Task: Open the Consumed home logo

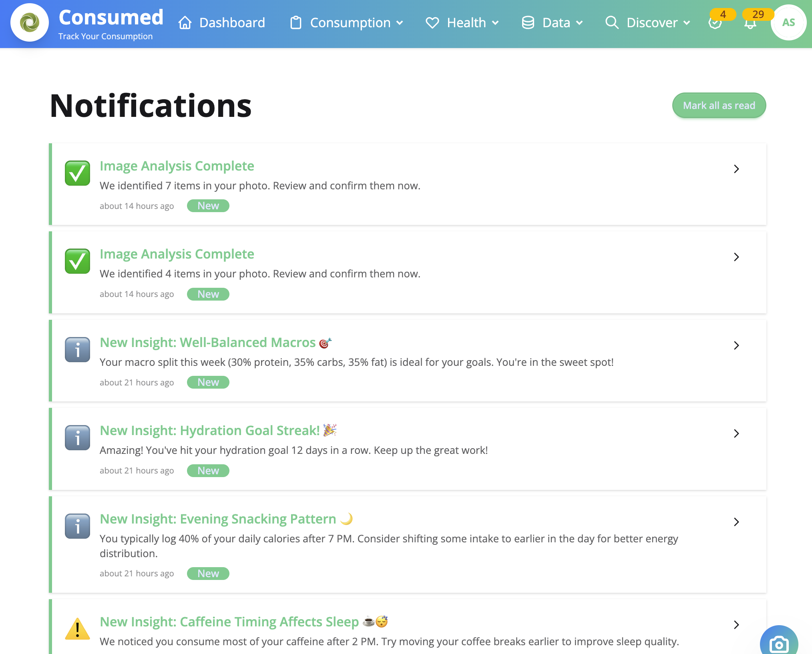Action: [x=30, y=23]
